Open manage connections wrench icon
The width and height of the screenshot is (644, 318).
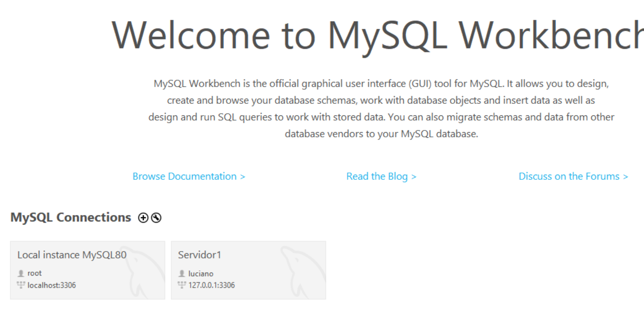coord(156,218)
